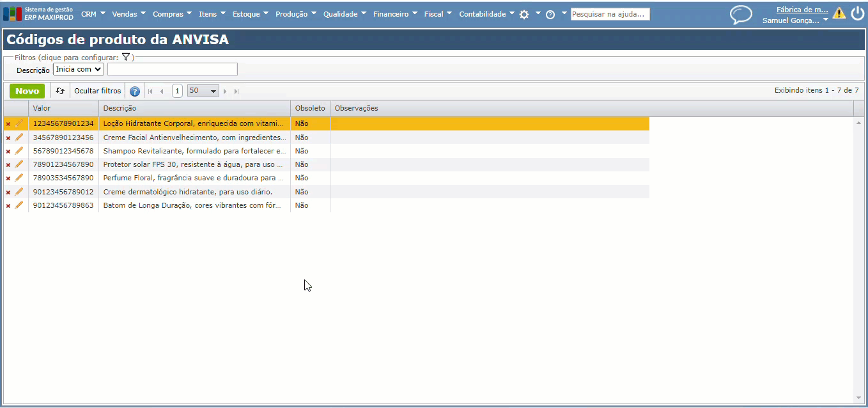Image resolution: width=868 pixels, height=408 pixels.
Task: Delete row 12345678901234 with red x
Action: [8, 124]
